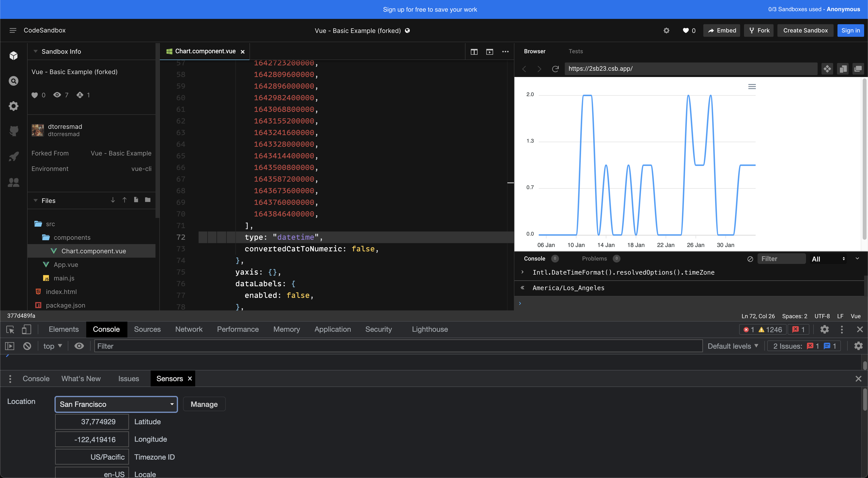Open the GitHub panel from sidebar
This screenshot has width=868, height=478.
(14, 131)
